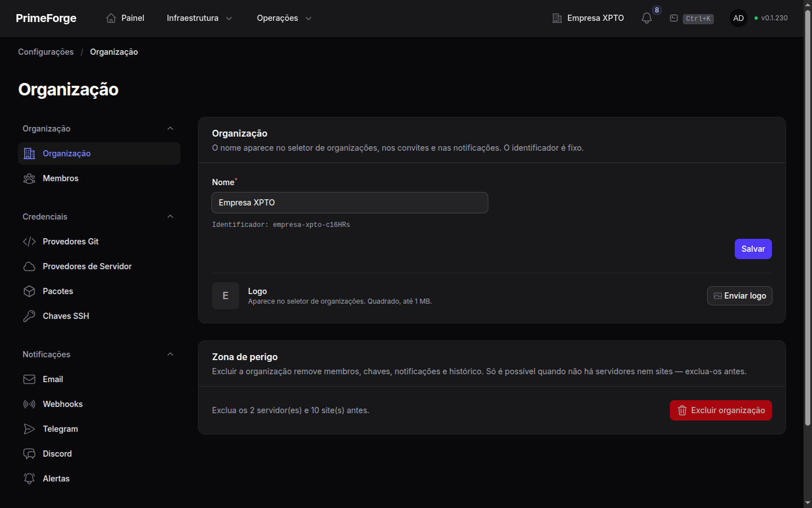Viewport: 812px width, 508px height.
Task: Click the Painel home icon
Action: coord(111,18)
